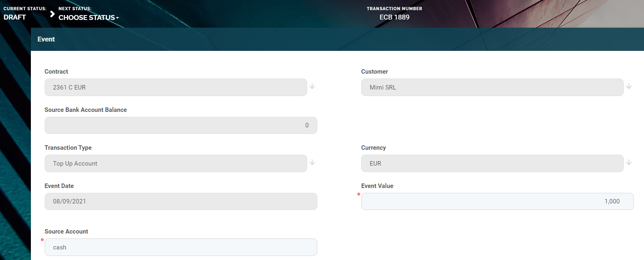This screenshot has height=260, width=644.
Task: Click the Event section header
Action: pos(46,39)
